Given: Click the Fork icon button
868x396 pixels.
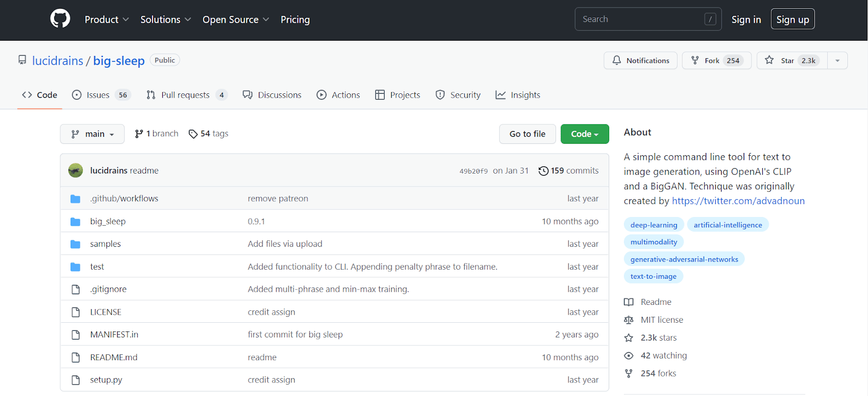Looking at the screenshot, I should tap(695, 60).
